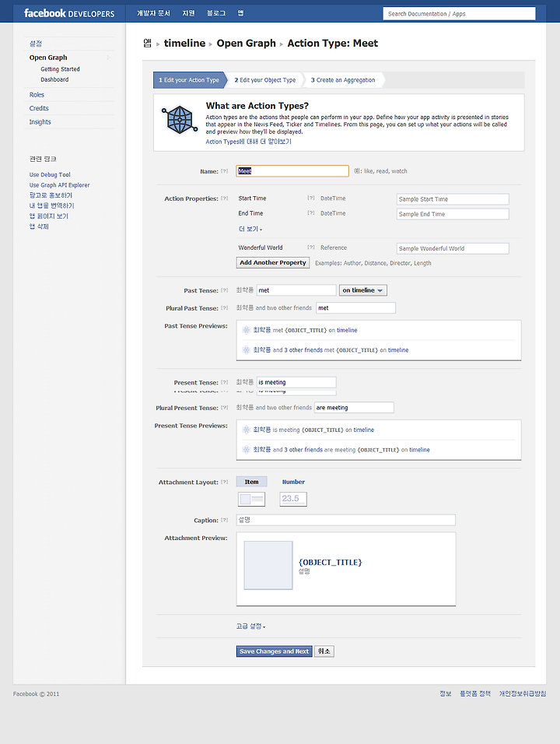Click the facebook DEVELOPERS logo
The height and width of the screenshot is (744, 560).
pos(69,13)
